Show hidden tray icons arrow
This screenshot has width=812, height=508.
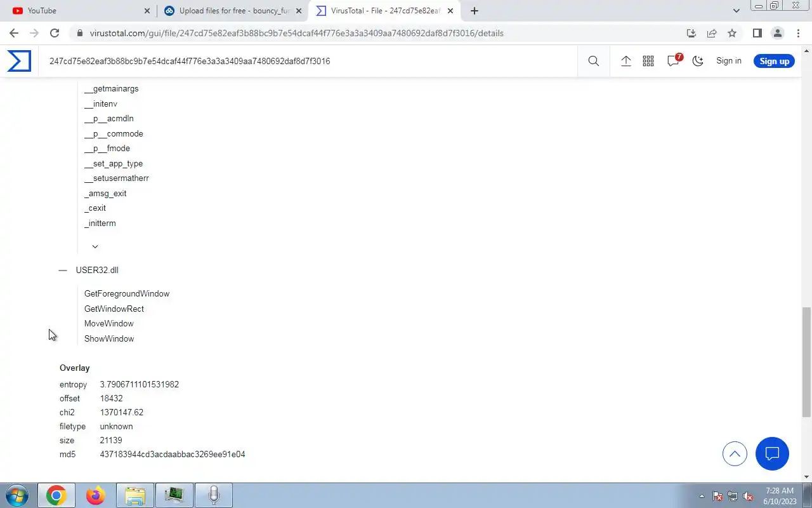(x=702, y=496)
